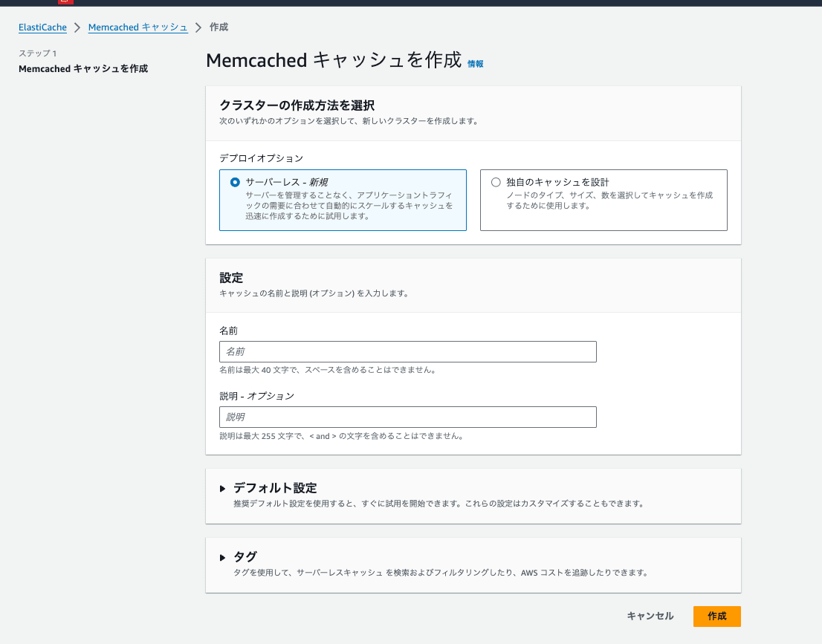Click the 説明は最大 255 文字 hint text
This screenshot has height=644, width=822.
342,436
